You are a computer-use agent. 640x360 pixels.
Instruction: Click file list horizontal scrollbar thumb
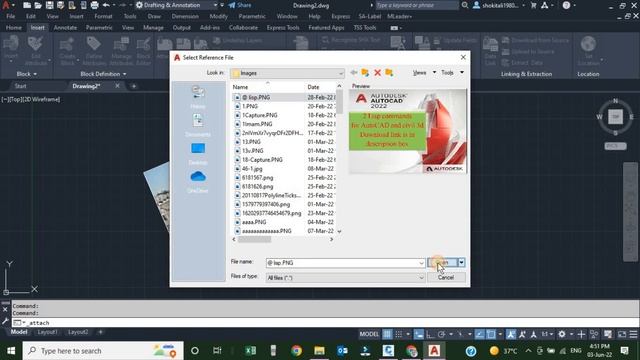pos(254,240)
